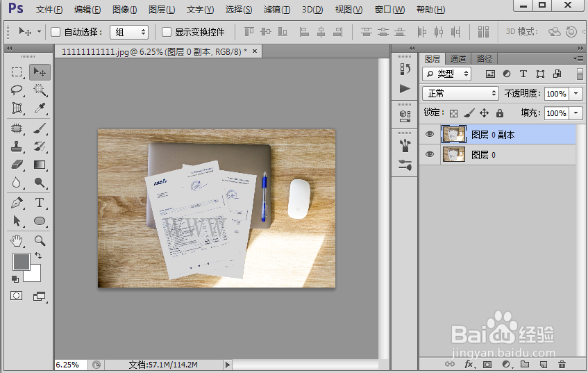Select the Clone Stamp tool
Viewport: 588px width, 373px height.
click(x=17, y=147)
